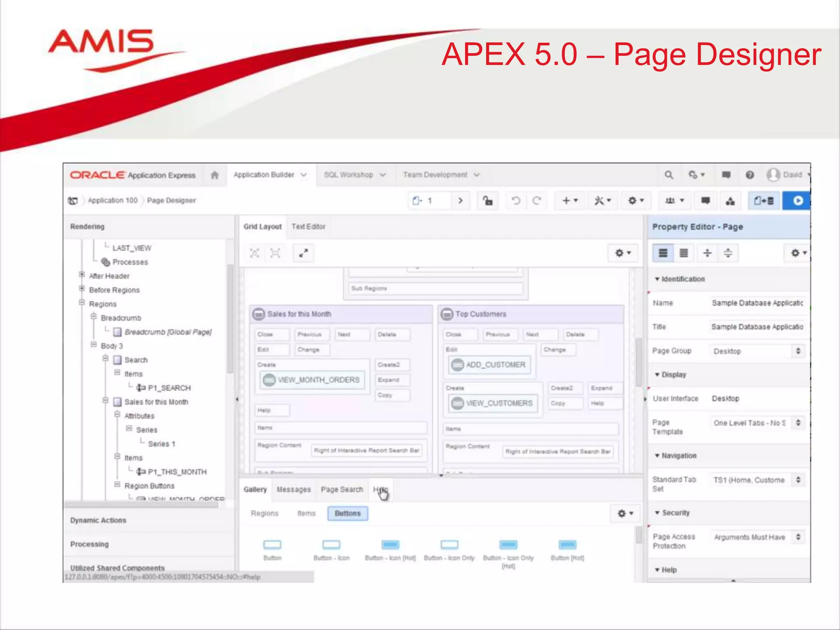Screen dimensions: 840x630
Task: Open the Utilities wrench menu
Action: (603, 201)
